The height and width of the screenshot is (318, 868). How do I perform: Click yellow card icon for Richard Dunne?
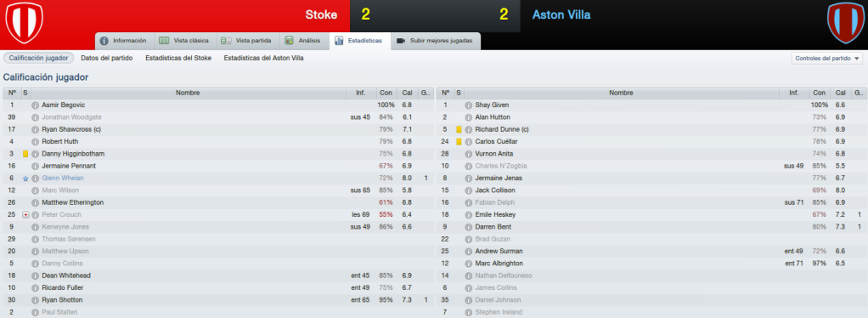click(459, 129)
